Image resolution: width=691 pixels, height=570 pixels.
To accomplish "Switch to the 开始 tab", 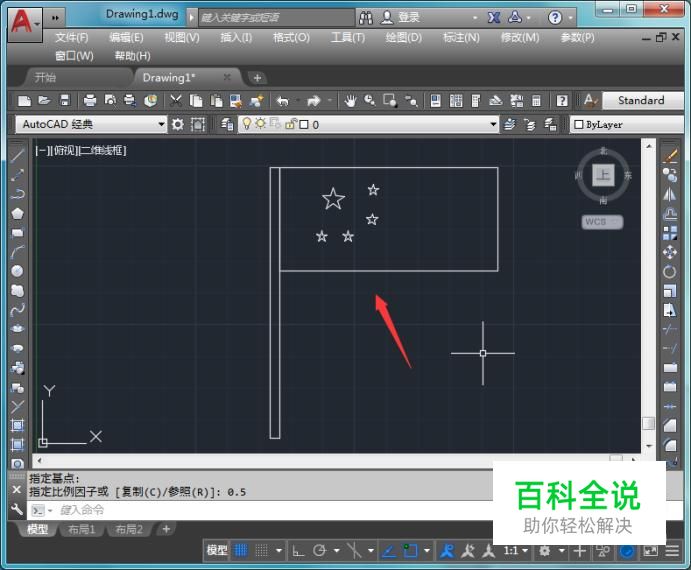I will (x=46, y=78).
